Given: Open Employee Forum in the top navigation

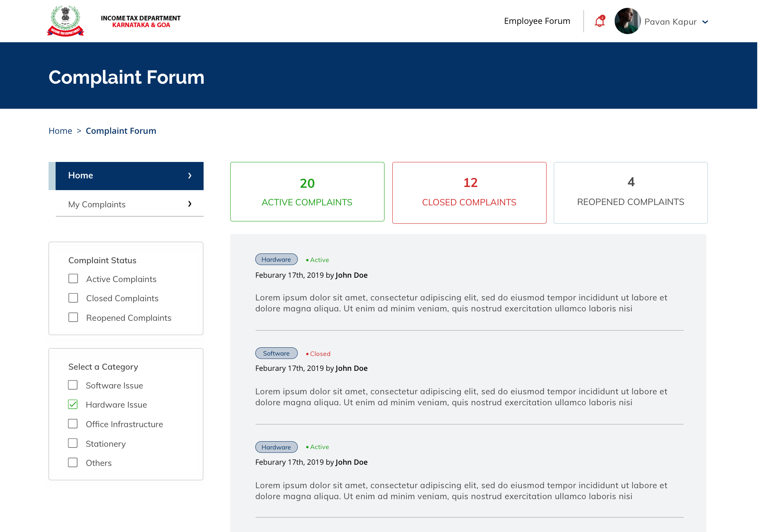Looking at the screenshot, I should [x=537, y=21].
